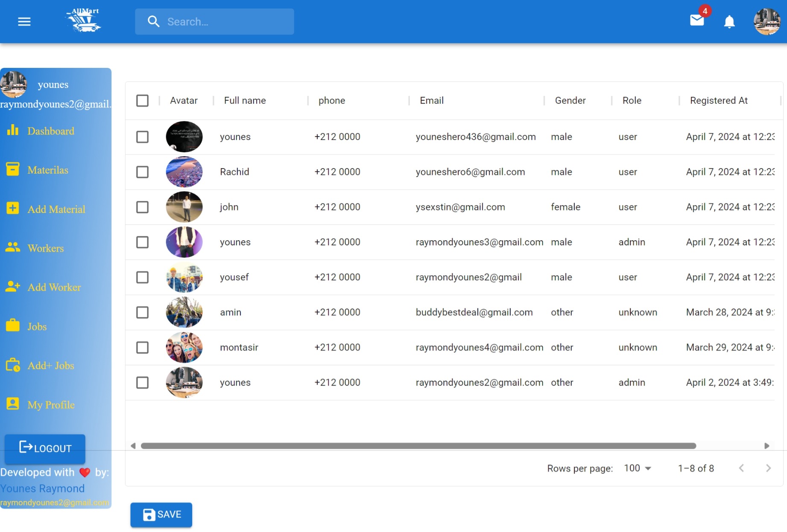Open the Add+ Jobs page
The height and width of the screenshot is (532, 787).
tap(51, 365)
